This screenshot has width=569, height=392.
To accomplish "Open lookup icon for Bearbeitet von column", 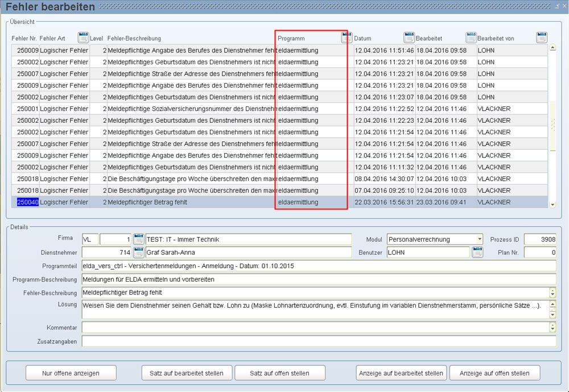I will (x=542, y=38).
